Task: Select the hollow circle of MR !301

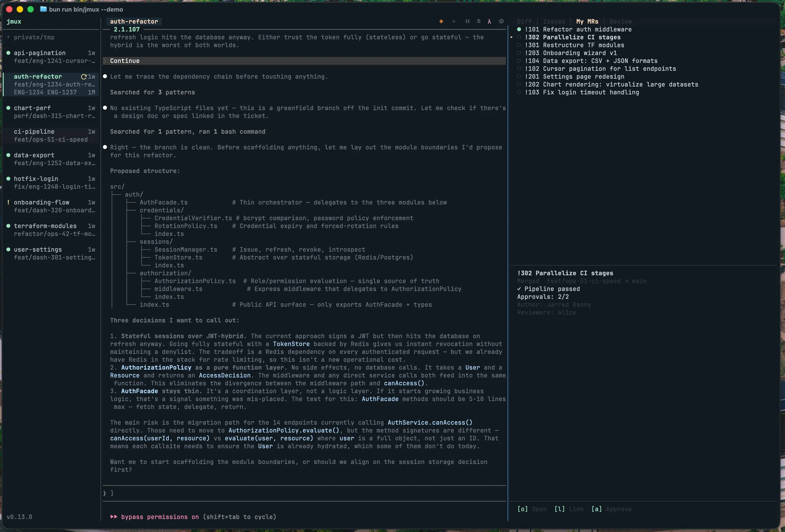Action: click(519, 45)
